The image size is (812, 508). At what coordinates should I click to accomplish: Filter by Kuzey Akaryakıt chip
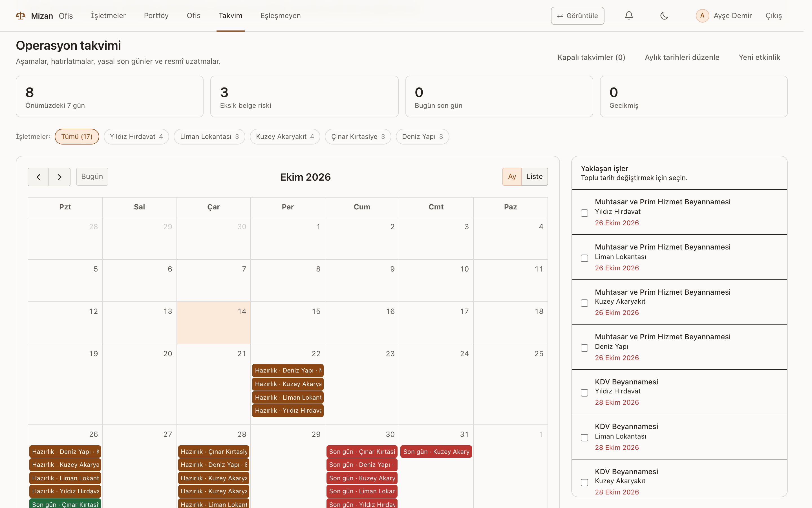click(285, 137)
